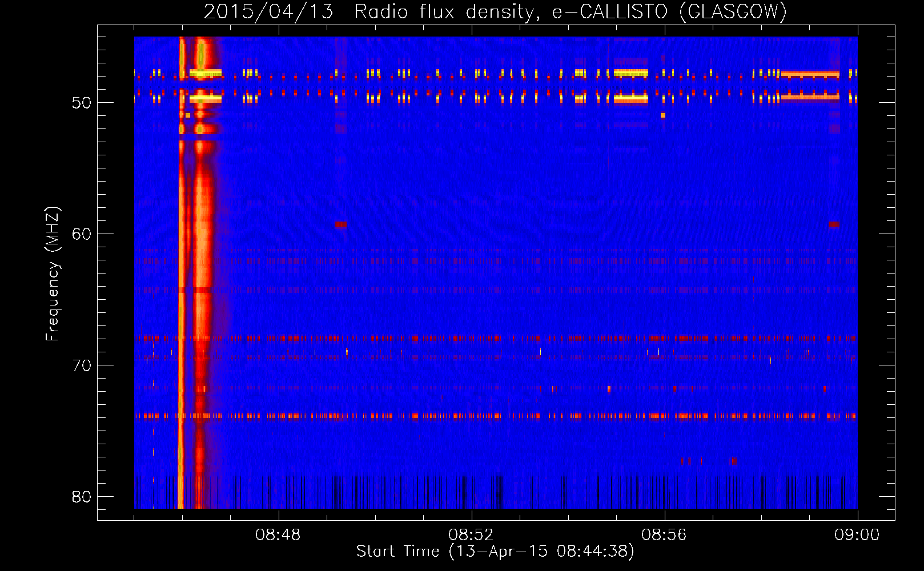Click the 08:56 time tick label
The width and height of the screenshot is (924, 571).
click(664, 535)
